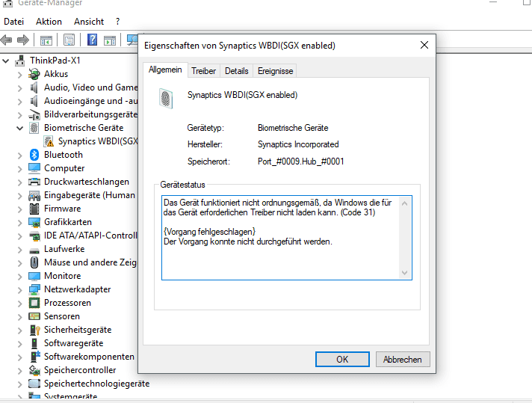
Task: Select the Speichercontroller icon
Action: coord(34,369)
